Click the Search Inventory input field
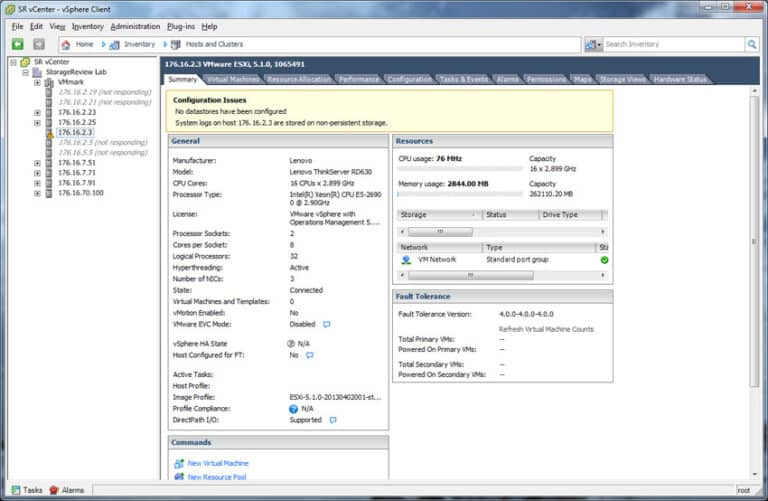Image resolution: width=768 pixels, height=501 pixels. pyautogui.click(x=674, y=44)
